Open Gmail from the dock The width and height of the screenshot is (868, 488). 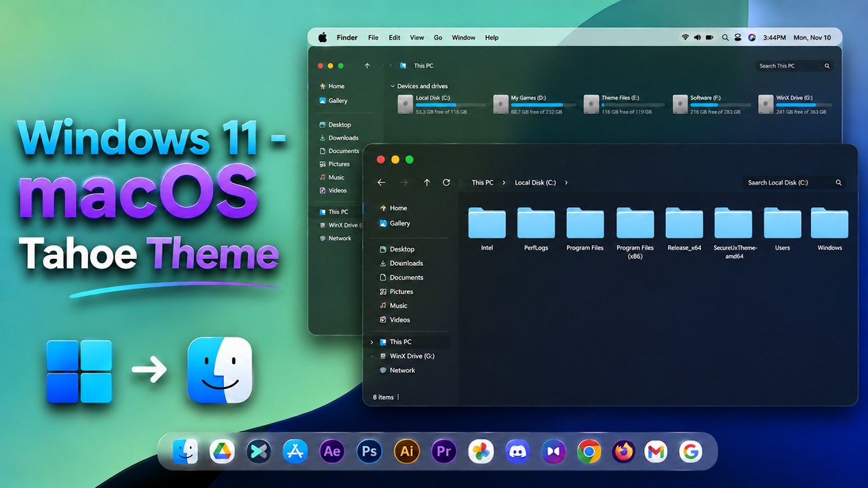[x=656, y=451]
